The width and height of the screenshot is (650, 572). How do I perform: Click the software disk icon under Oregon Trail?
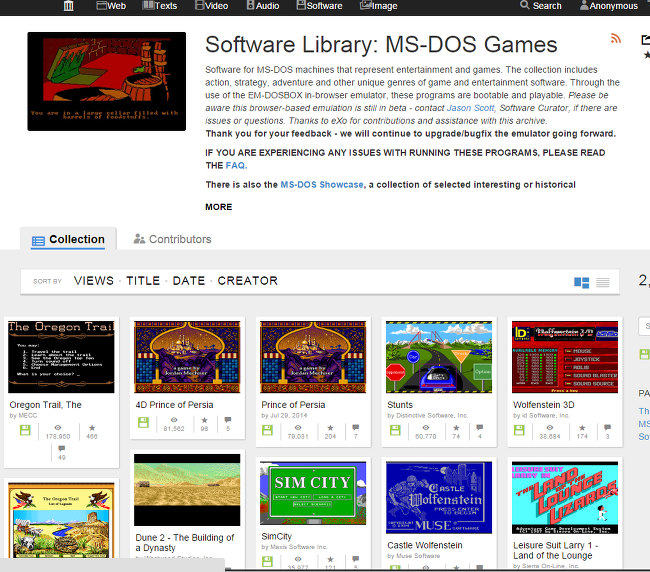point(25,430)
